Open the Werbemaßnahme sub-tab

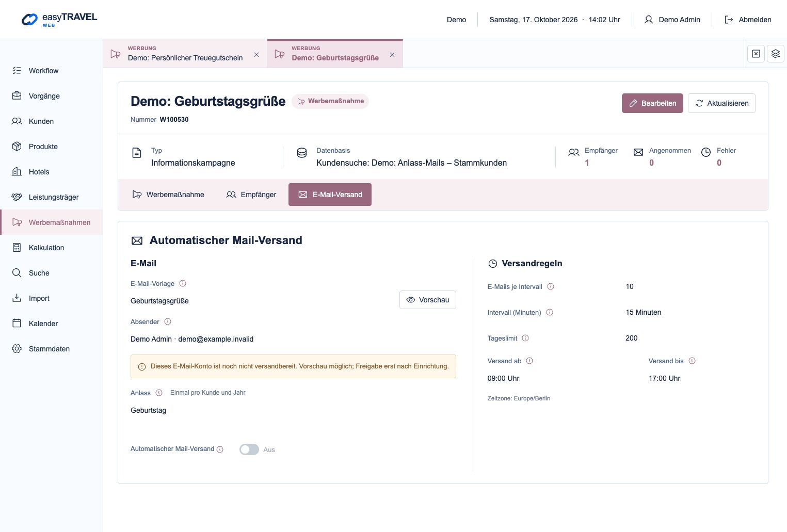pos(168,195)
